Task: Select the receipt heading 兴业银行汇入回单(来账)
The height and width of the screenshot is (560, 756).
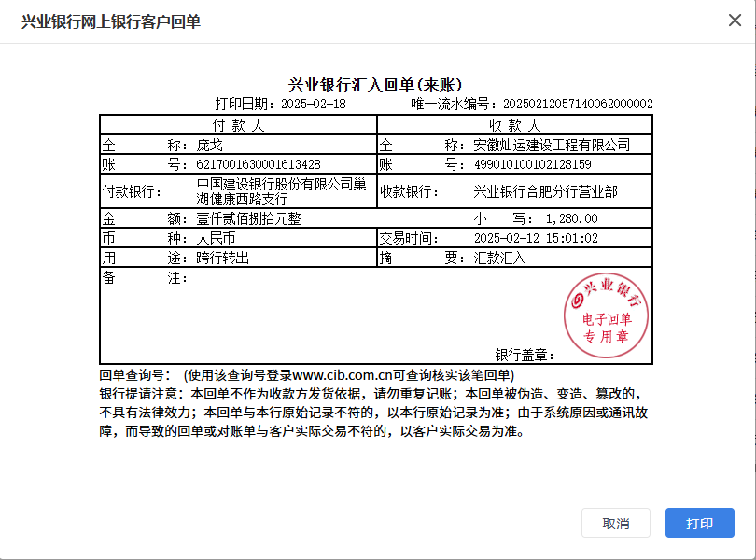Action: (x=376, y=86)
